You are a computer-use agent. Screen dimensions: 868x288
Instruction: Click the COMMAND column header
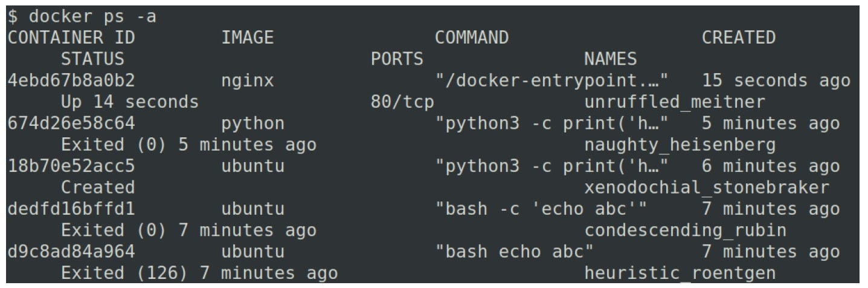[472, 38]
